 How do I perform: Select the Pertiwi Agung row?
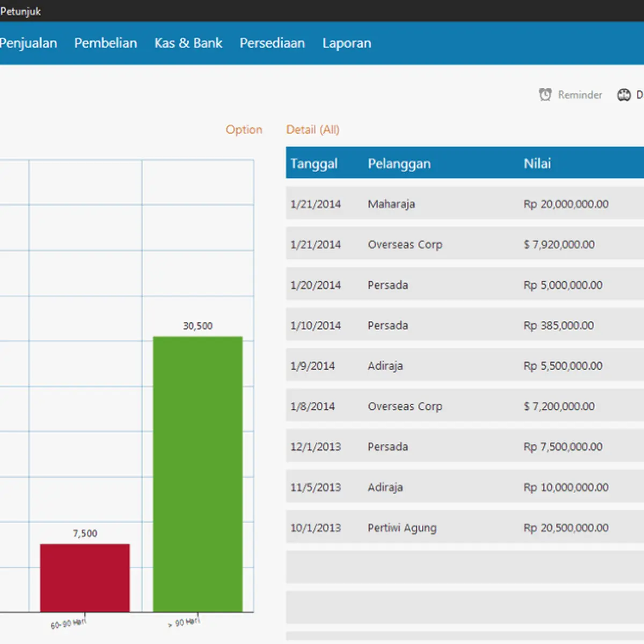[465, 528]
